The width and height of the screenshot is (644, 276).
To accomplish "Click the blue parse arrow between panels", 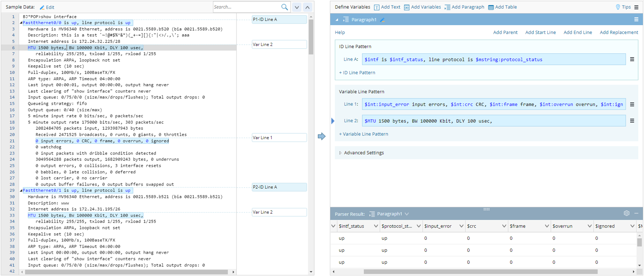I will click(x=322, y=136).
